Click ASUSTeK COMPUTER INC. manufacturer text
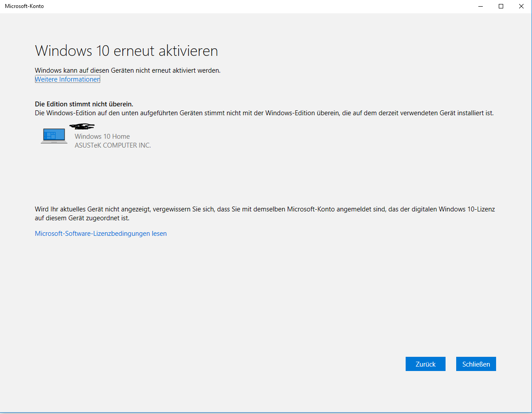Image resolution: width=532 pixels, height=414 pixels. tap(113, 145)
